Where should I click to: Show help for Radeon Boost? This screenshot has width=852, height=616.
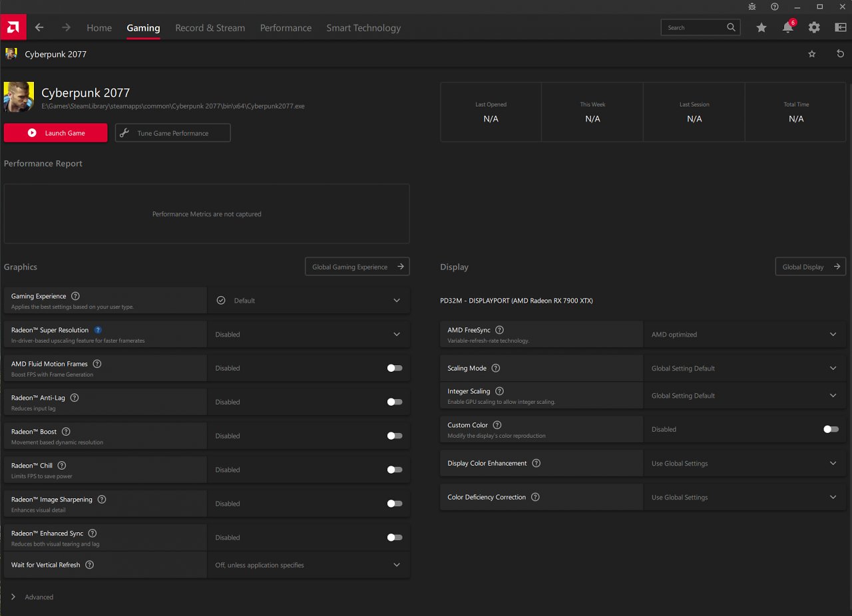point(66,432)
